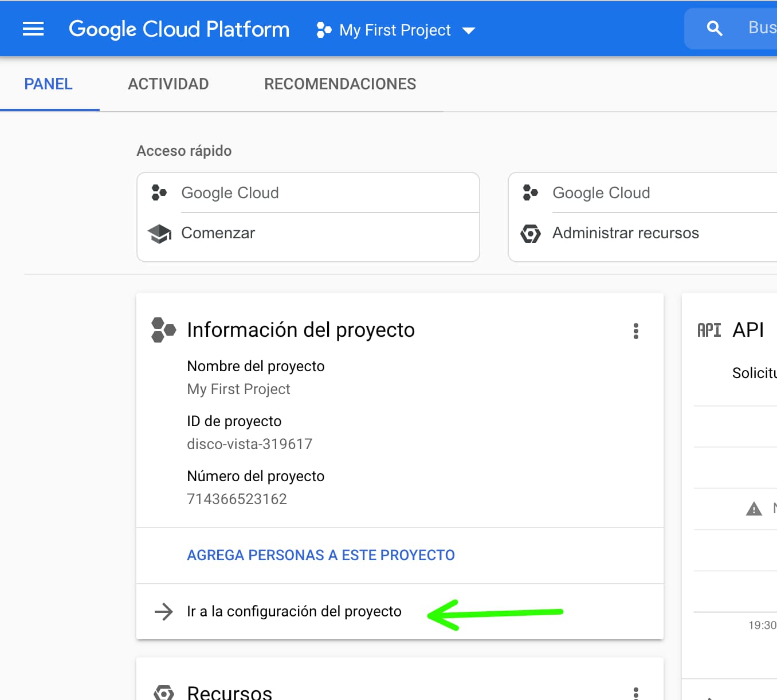777x700 pixels.
Task: Click the API card icon
Action: coord(709,330)
